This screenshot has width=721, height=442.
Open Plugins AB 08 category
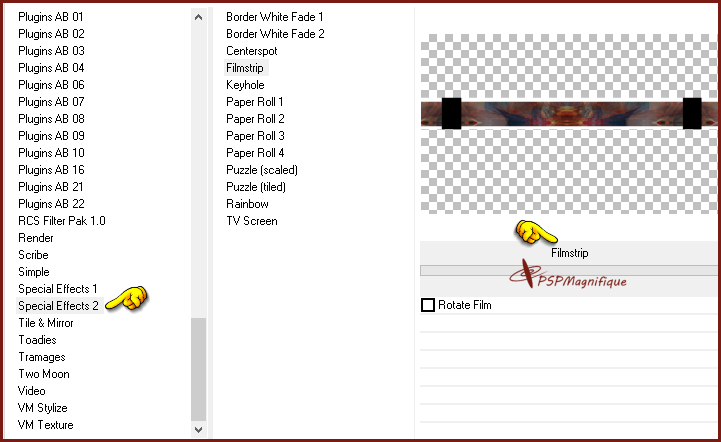click(x=51, y=119)
